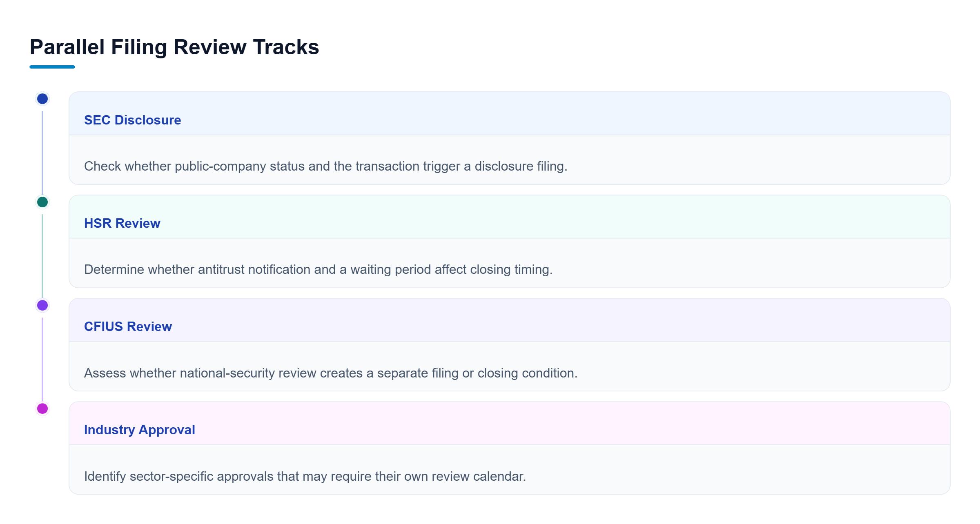Select the SEC Disclosure heading
This screenshot has width=980, height=524.
point(132,120)
